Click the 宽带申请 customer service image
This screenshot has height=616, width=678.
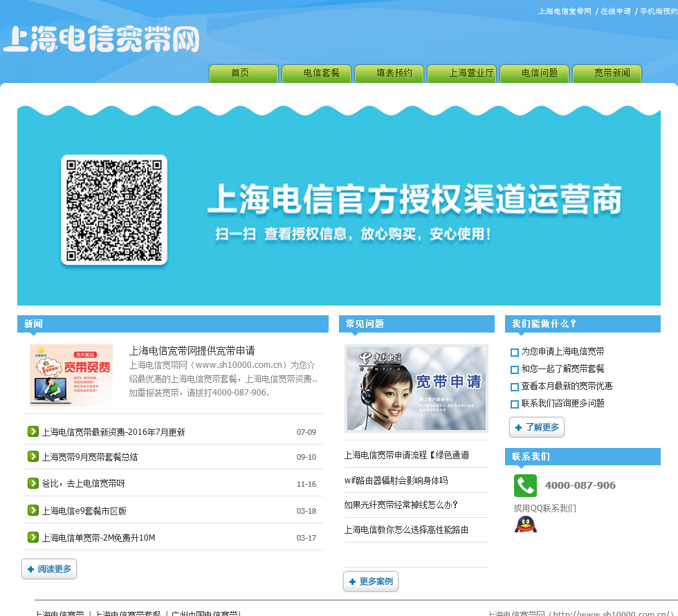(416, 389)
